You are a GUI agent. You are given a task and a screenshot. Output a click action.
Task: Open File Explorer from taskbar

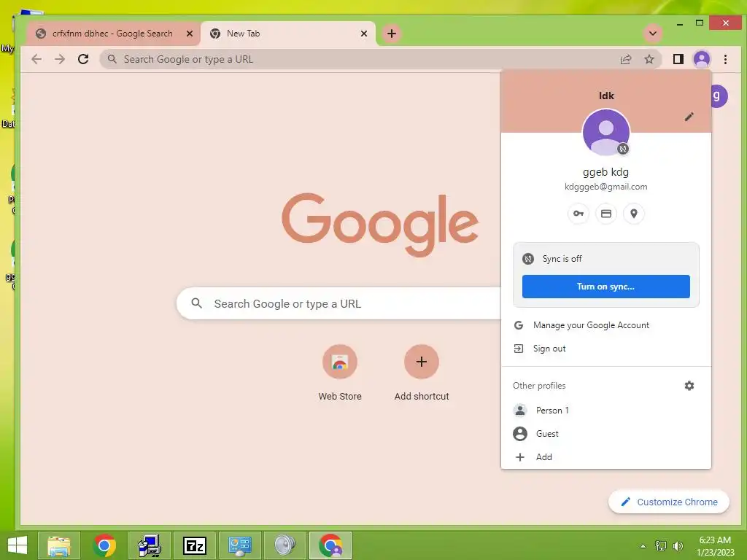59,545
